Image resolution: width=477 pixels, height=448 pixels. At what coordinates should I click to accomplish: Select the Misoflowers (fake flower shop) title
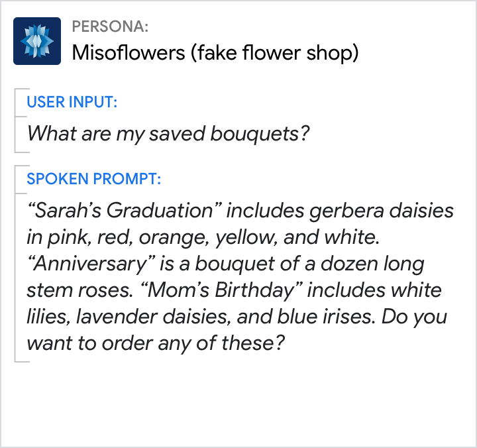tap(215, 52)
